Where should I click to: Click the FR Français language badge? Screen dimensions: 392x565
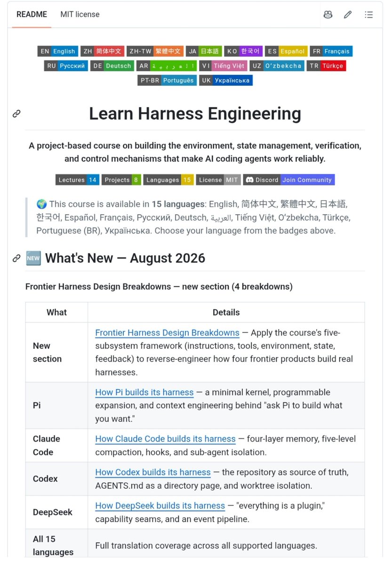[331, 51]
